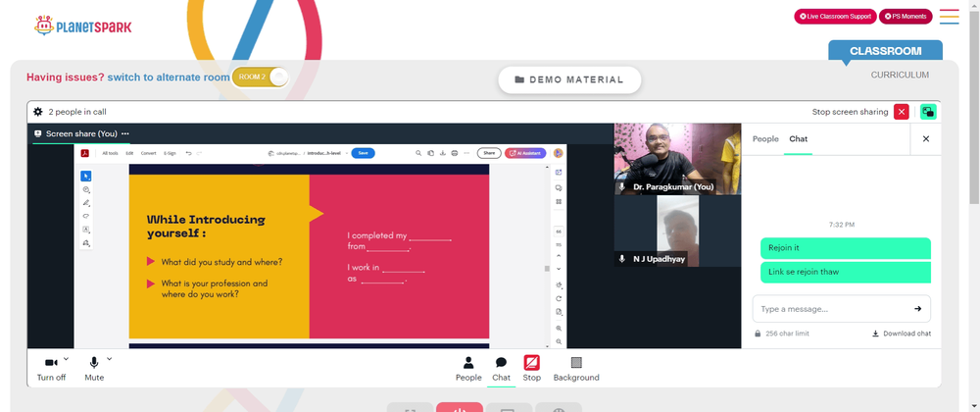Go to previous page with up chevron in Acrobat
Viewport: 980px width, 412px height.
tap(559, 256)
